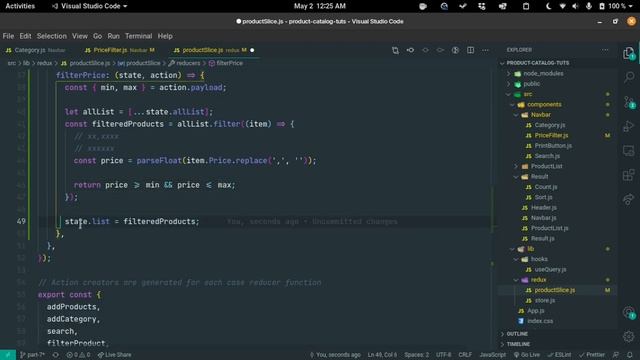Viewport: 640px width, 360px height.
Task: Open Extensions view in activity bar
Action: 629,175
